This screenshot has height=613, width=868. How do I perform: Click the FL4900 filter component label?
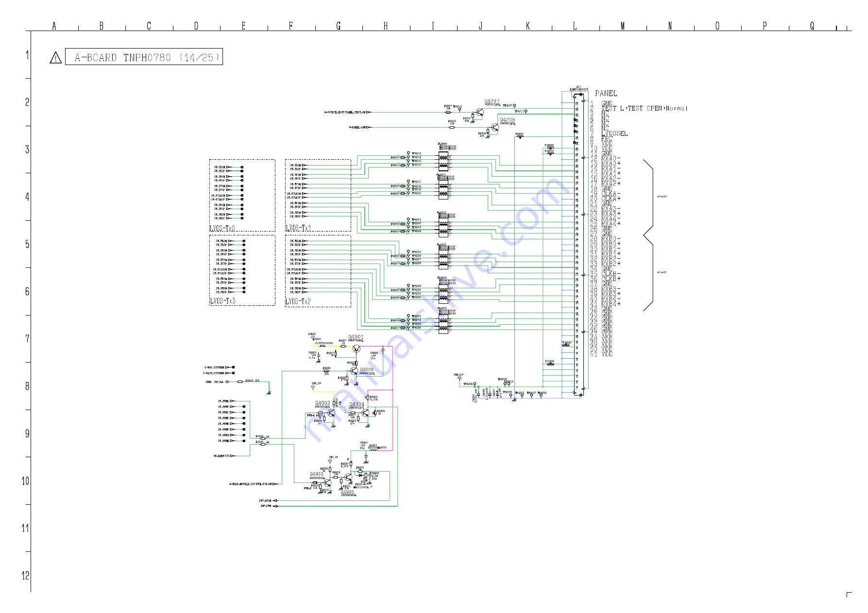point(442,144)
